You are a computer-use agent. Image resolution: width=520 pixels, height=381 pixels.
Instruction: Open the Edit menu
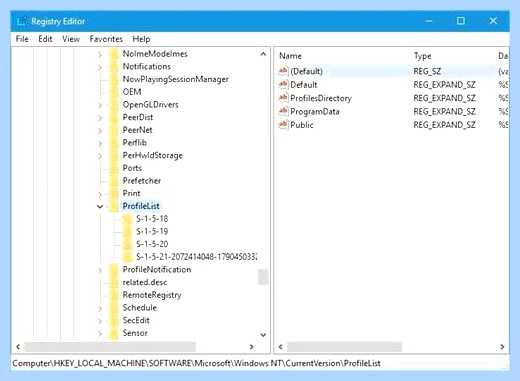pos(45,39)
